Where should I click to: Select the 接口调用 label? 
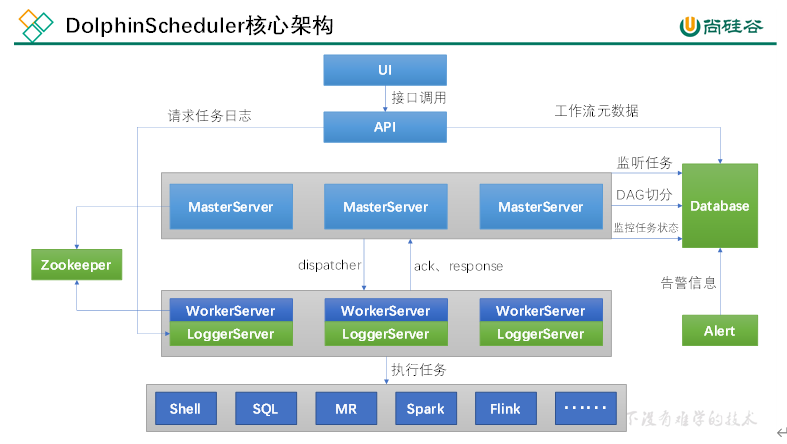(418, 98)
